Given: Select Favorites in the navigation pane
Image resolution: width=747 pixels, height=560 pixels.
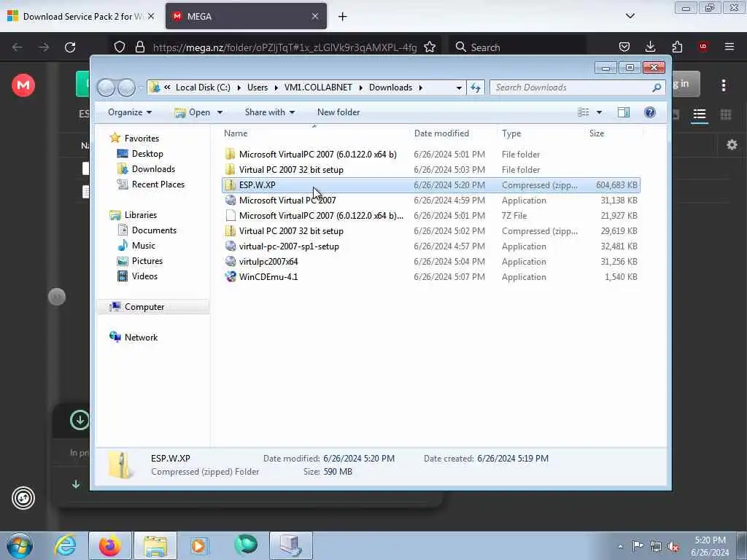Looking at the screenshot, I should 142,138.
